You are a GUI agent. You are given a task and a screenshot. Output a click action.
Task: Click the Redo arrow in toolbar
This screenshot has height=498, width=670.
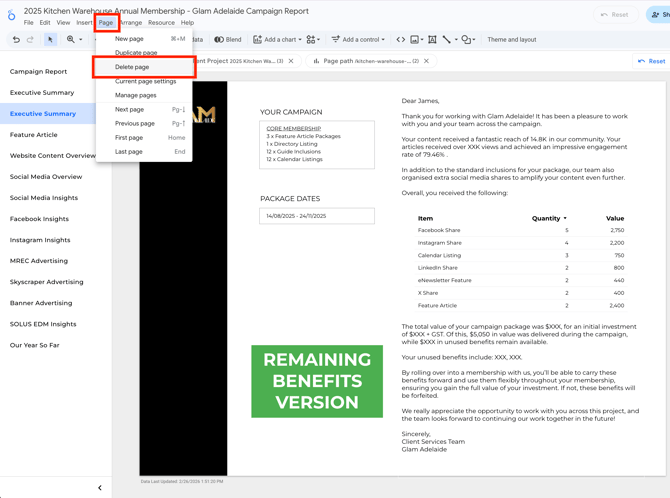(x=30, y=40)
